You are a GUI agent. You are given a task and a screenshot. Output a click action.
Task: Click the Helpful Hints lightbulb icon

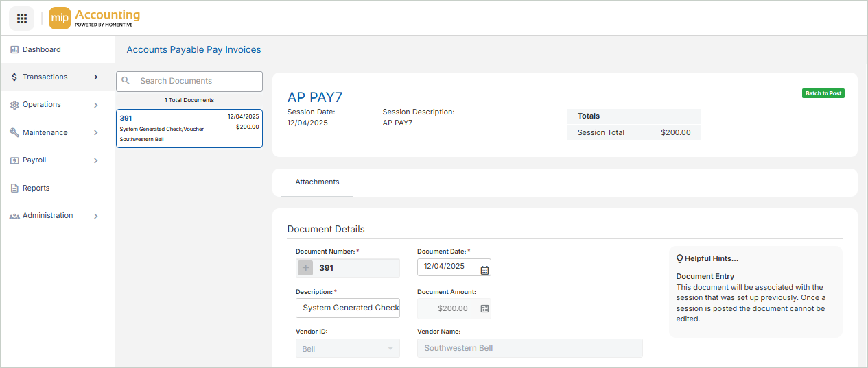click(x=679, y=258)
